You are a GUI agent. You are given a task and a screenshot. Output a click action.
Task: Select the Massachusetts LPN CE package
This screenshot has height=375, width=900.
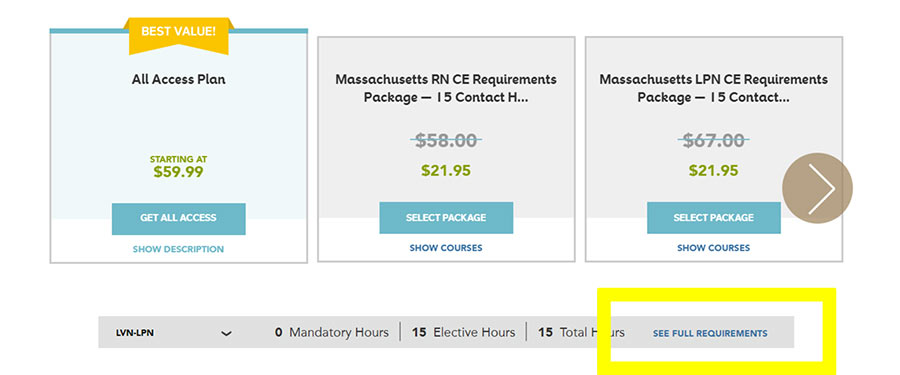(713, 218)
